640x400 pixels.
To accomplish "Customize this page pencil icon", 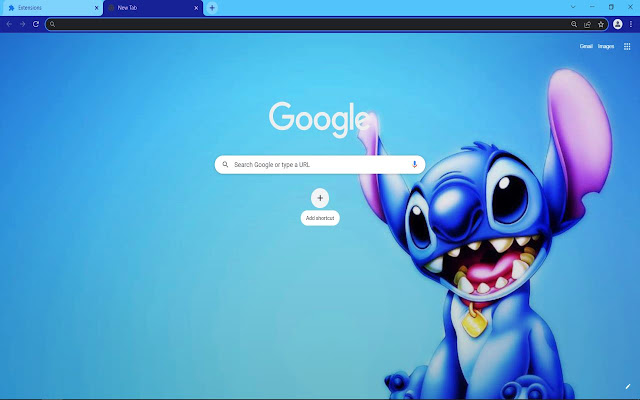I will click(x=628, y=387).
